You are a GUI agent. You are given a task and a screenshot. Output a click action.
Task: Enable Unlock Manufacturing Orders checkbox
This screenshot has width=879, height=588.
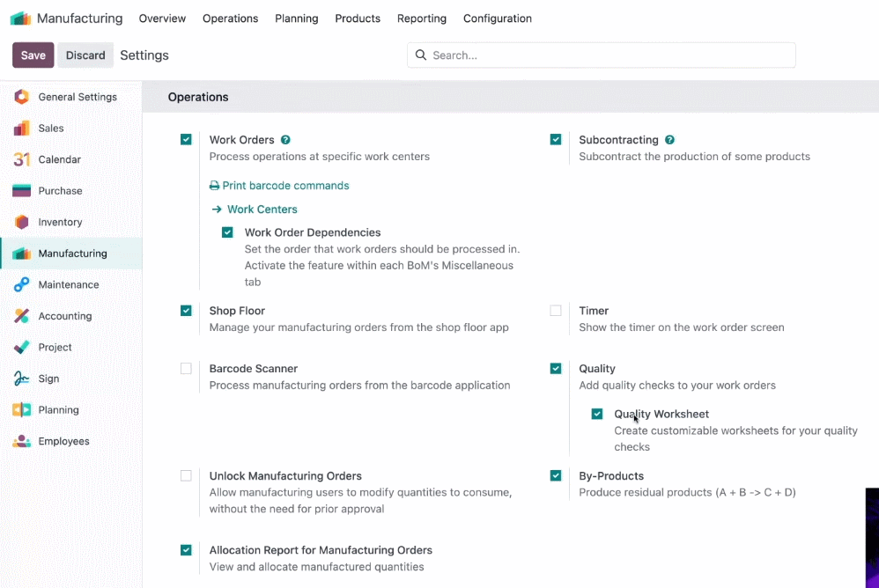point(186,476)
